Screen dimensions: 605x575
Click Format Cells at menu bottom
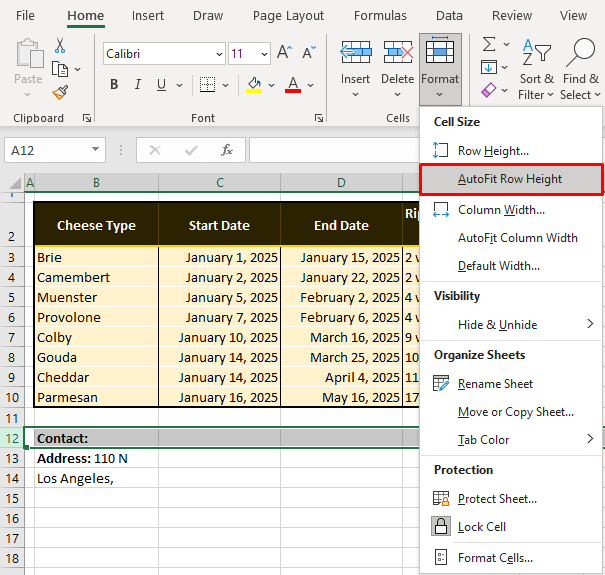[x=495, y=558]
